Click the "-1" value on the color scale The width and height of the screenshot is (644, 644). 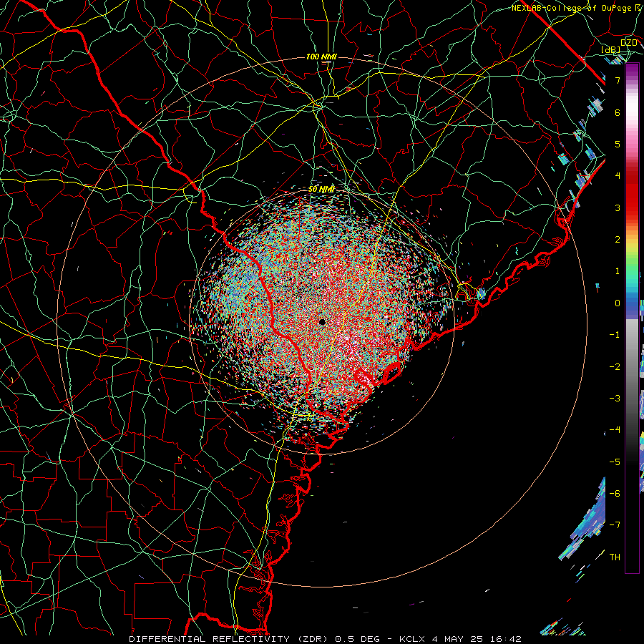pyautogui.click(x=615, y=335)
